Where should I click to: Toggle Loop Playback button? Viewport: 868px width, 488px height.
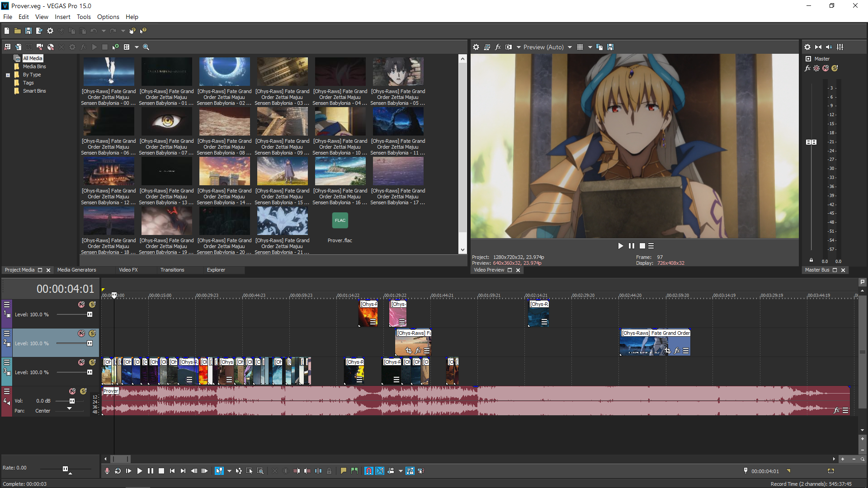118,471
